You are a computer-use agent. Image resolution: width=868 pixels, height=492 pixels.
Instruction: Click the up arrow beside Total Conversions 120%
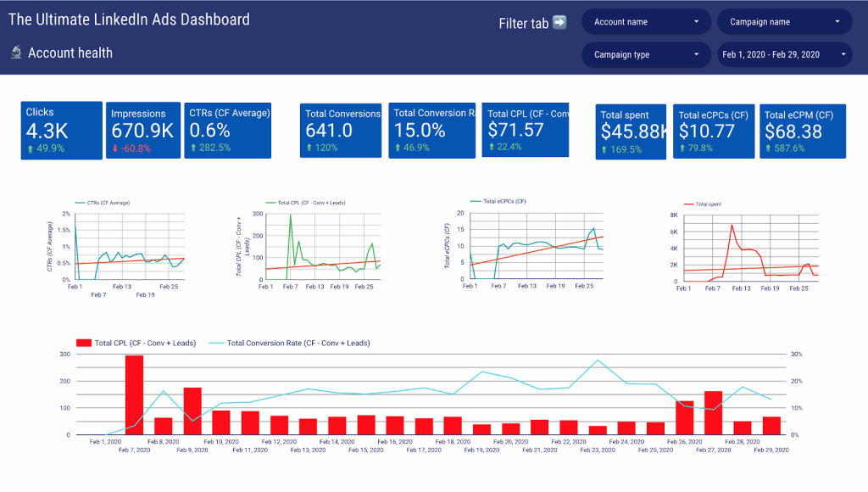click(309, 148)
